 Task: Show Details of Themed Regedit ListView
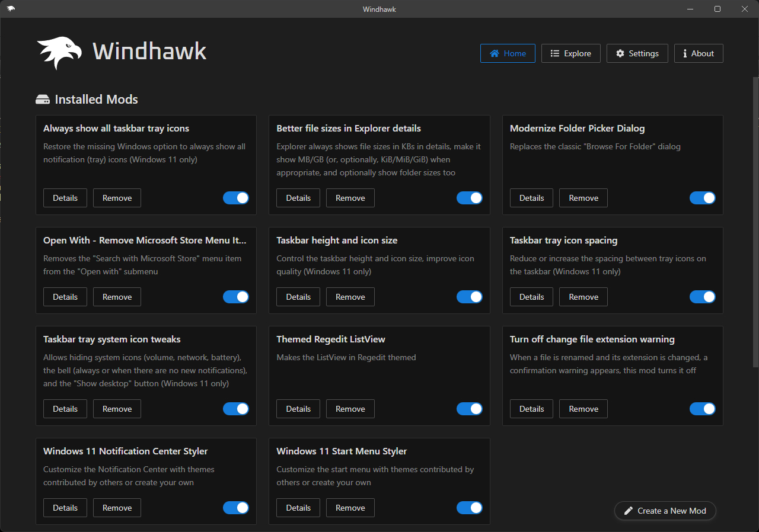tap(298, 409)
